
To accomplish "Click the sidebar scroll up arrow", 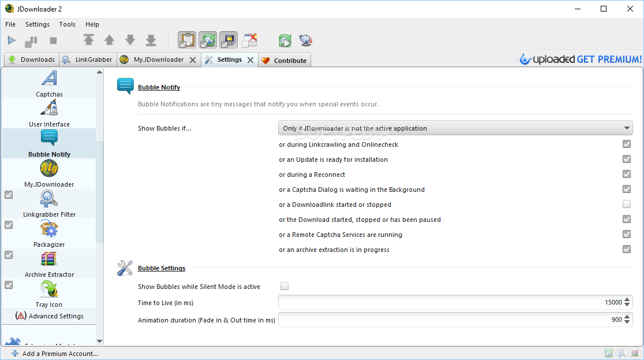I will pyautogui.click(x=99, y=72).
